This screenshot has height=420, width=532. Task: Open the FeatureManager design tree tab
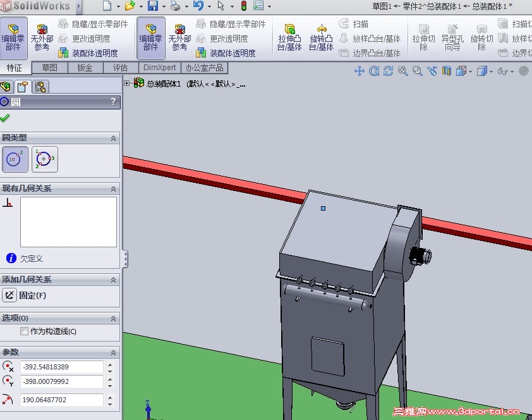[6, 87]
